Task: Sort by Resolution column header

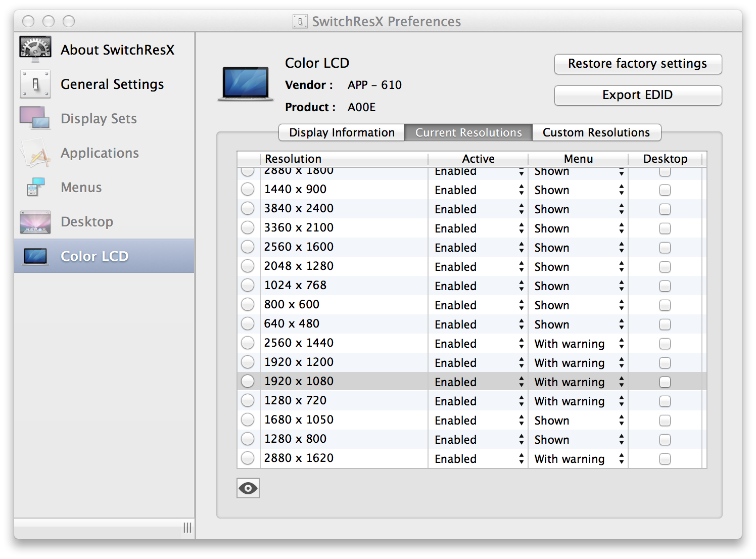Action: coord(344,159)
